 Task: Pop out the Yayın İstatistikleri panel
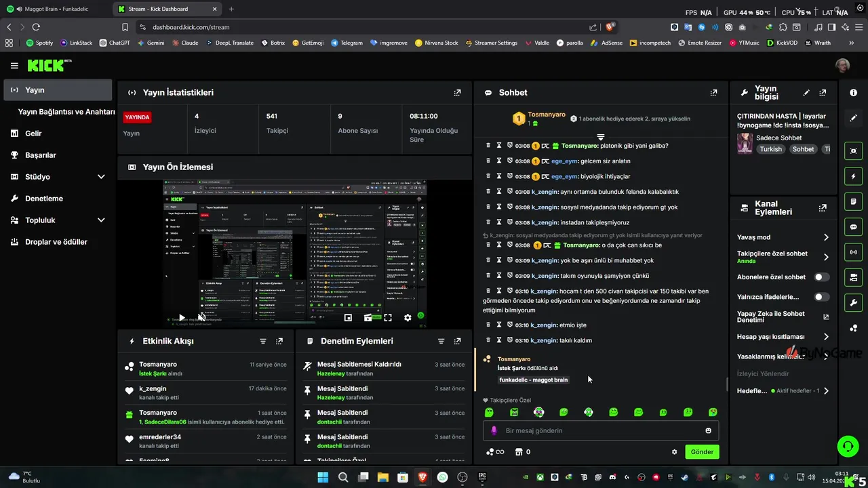coord(457,92)
